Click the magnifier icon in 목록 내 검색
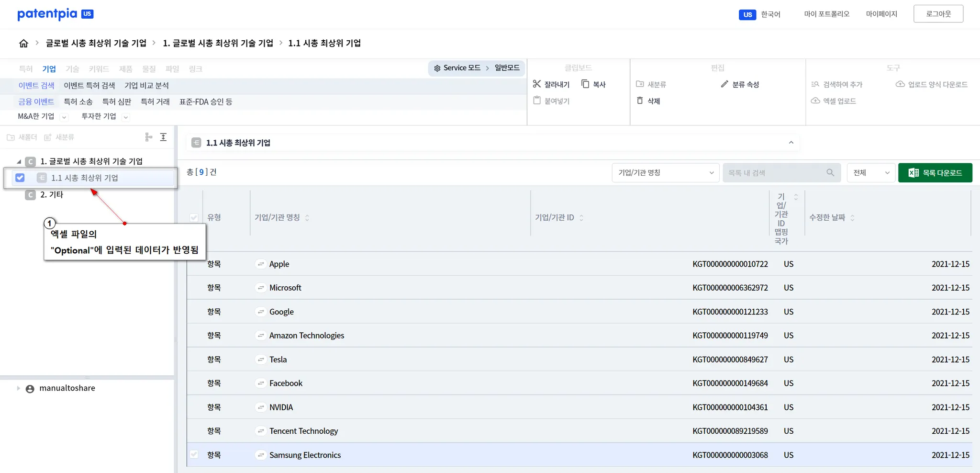Image resolution: width=980 pixels, height=473 pixels. pos(830,173)
